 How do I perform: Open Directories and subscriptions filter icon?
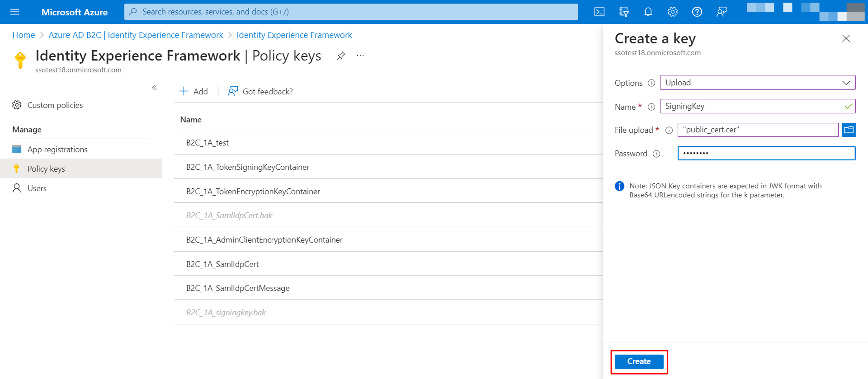point(623,12)
